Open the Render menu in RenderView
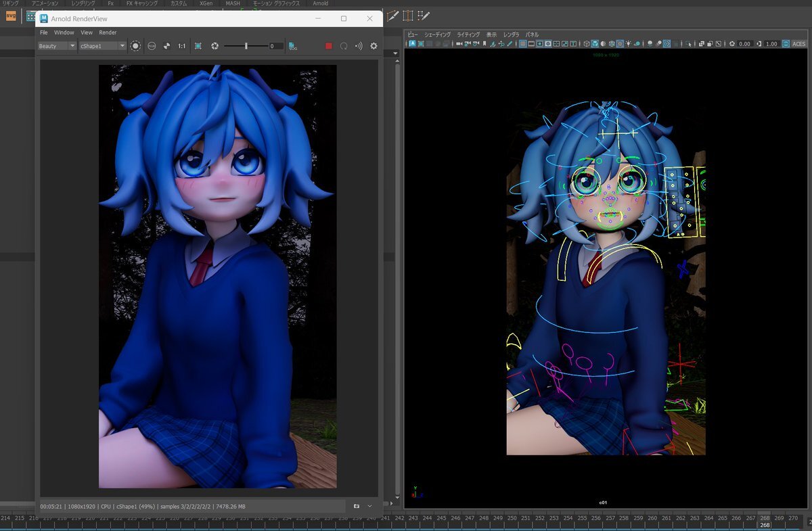This screenshot has height=531, width=812. [108, 32]
